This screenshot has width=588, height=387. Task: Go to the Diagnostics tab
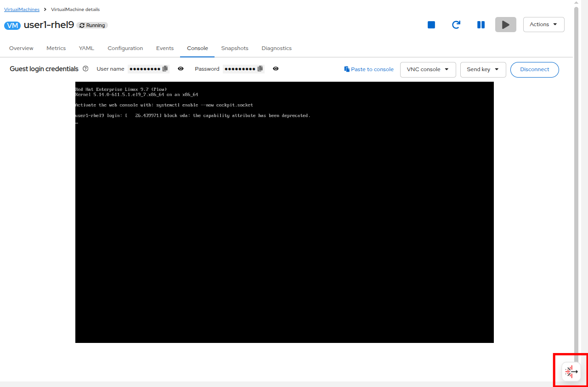pos(277,48)
